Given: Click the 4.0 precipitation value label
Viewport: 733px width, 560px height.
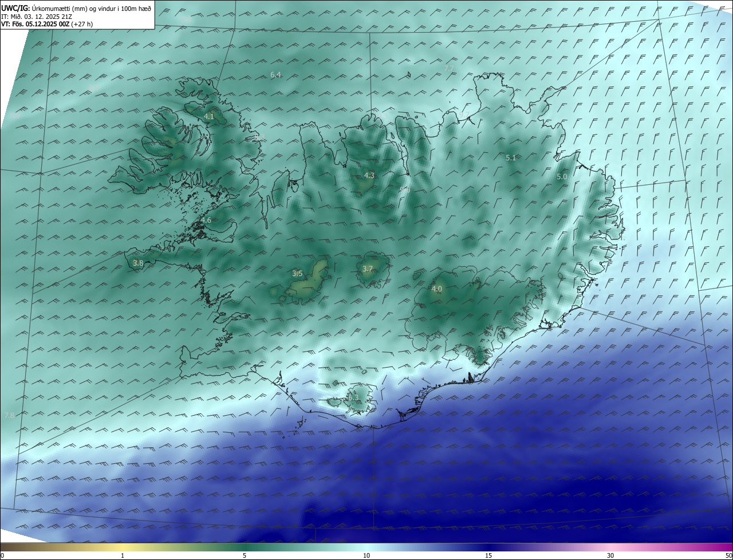Looking at the screenshot, I should click(437, 289).
